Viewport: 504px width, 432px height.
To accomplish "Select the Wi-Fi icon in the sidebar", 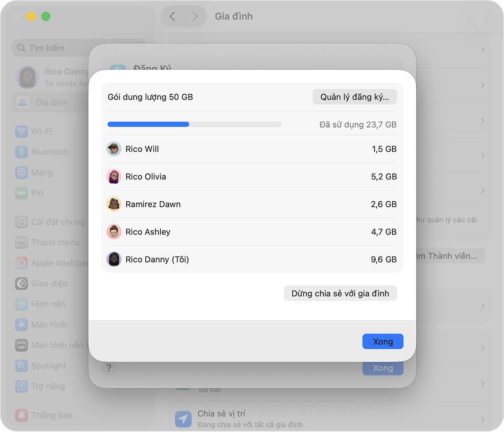I will [21, 131].
